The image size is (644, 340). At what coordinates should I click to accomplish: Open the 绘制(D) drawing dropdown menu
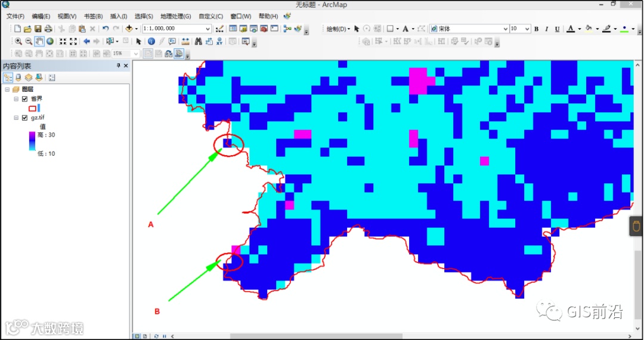(x=339, y=29)
